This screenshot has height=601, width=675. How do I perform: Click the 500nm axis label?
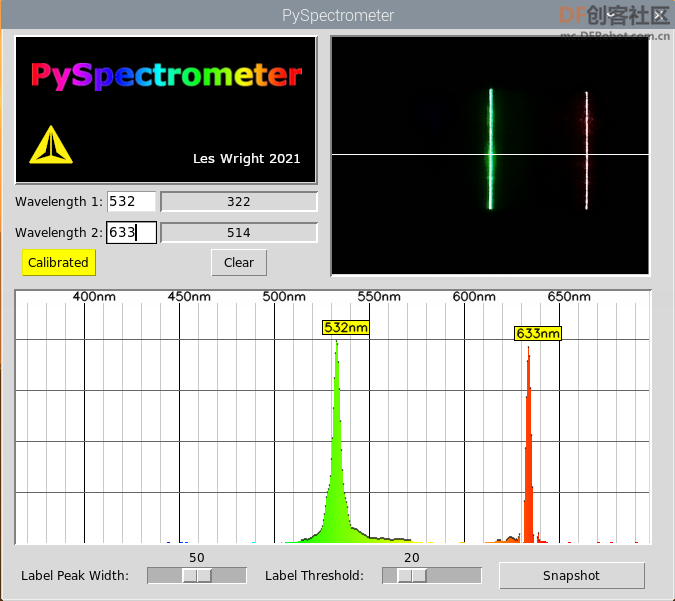coord(284,297)
